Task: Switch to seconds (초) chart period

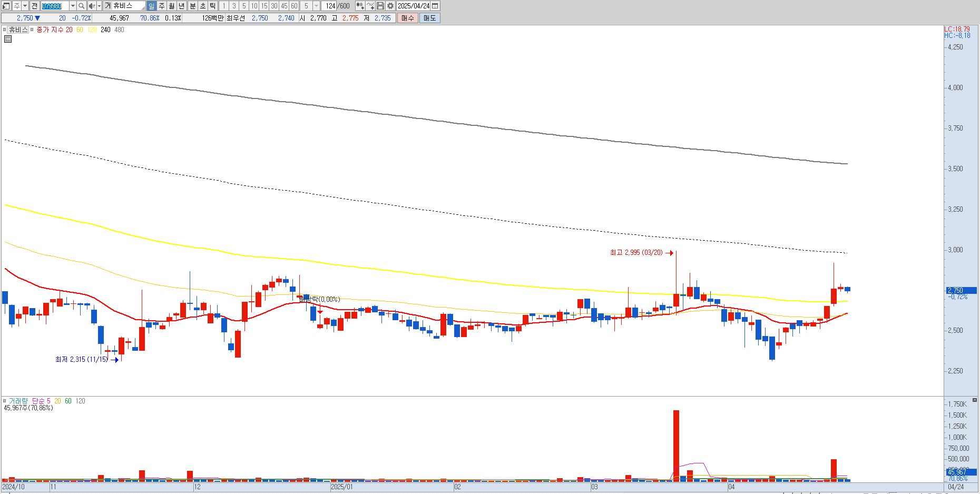Action: [x=202, y=6]
